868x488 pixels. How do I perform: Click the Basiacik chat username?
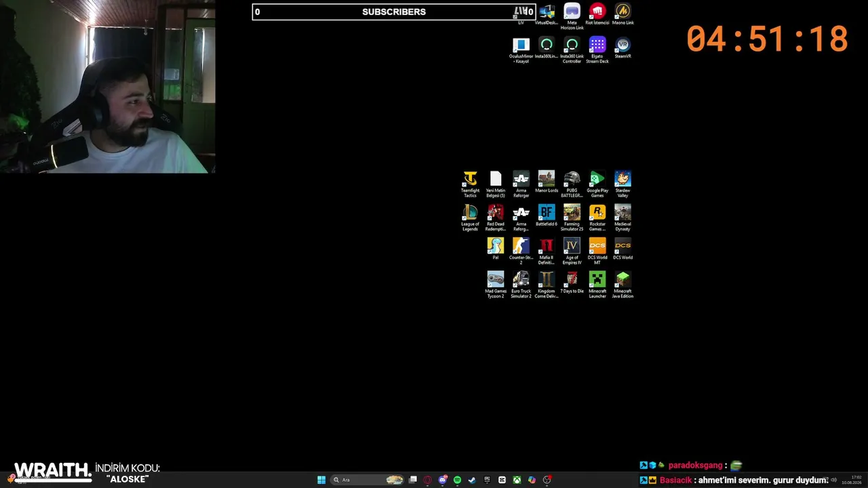675,480
